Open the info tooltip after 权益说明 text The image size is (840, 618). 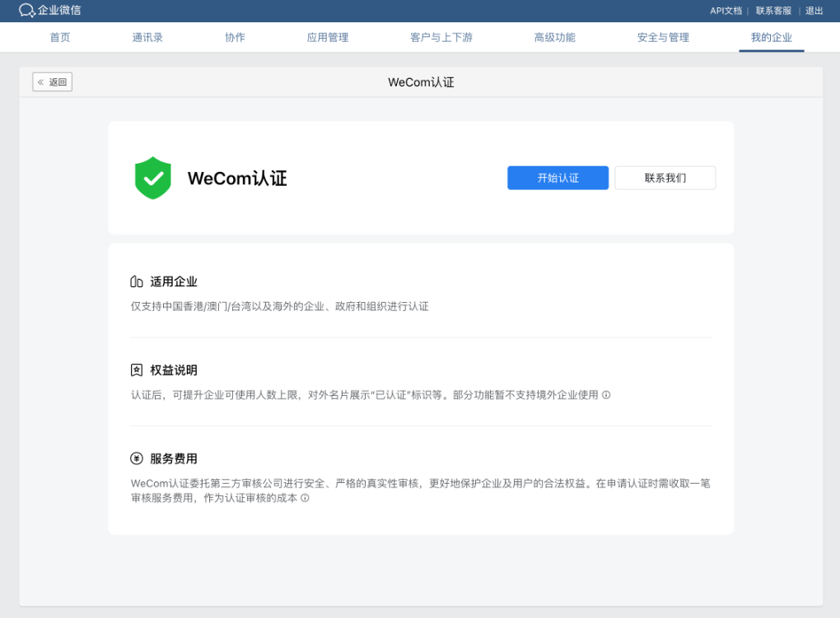[607, 394]
